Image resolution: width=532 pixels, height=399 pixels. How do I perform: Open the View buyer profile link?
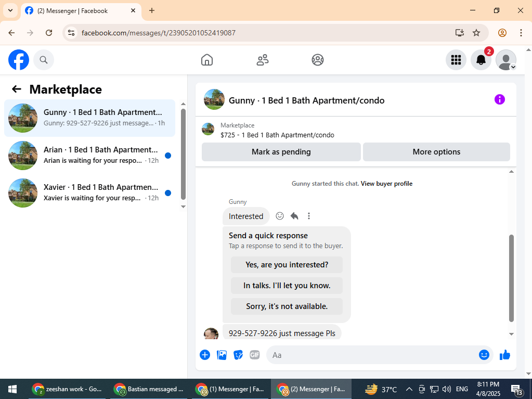coord(386,184)
